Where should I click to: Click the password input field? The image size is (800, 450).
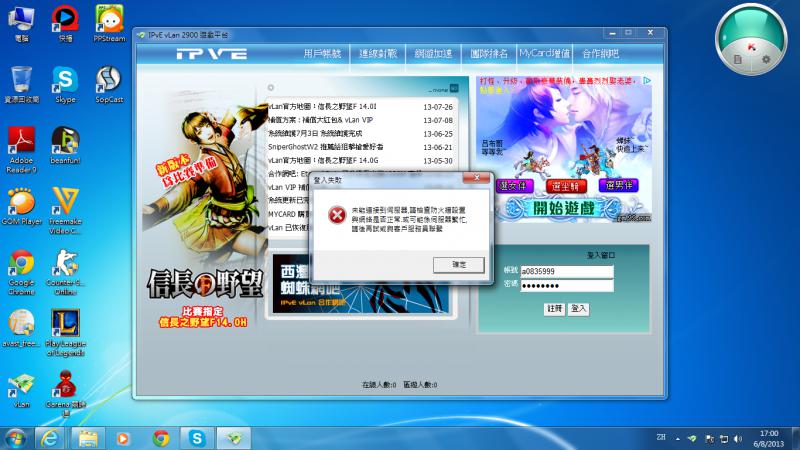(x=567, y=285)
